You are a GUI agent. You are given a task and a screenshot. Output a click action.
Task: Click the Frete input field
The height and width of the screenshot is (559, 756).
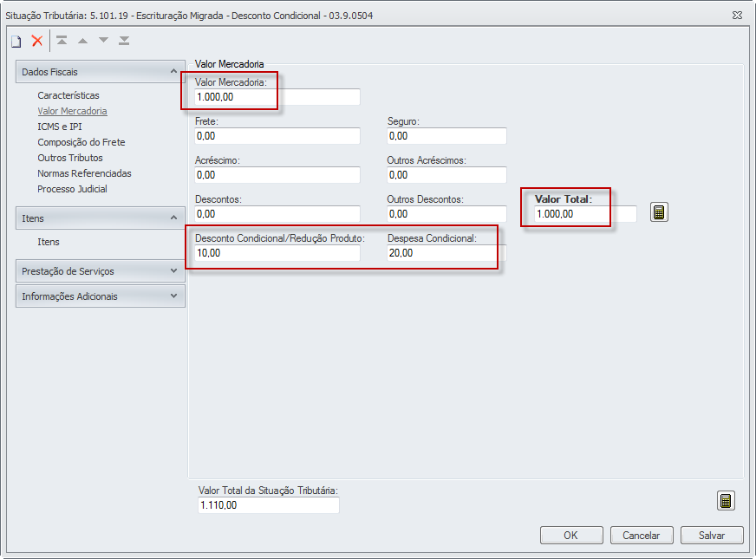pyautogui.click(x=277, y=136)
